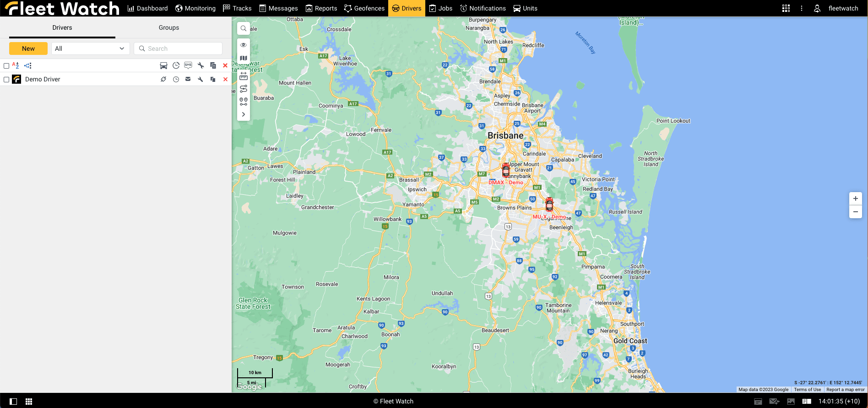Sort drivers with the A-Z icon
The height and width of the screenshot is (408, 868).
point(16,65)
